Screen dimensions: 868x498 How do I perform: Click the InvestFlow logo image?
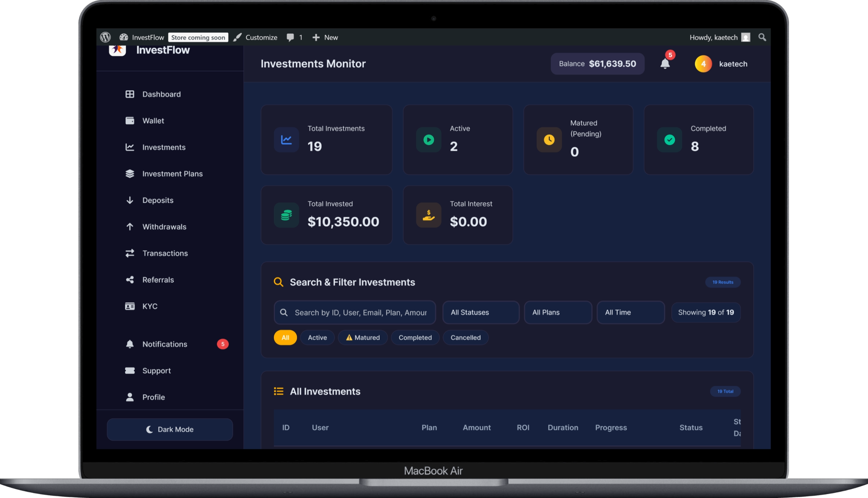[x=117, y=50]
